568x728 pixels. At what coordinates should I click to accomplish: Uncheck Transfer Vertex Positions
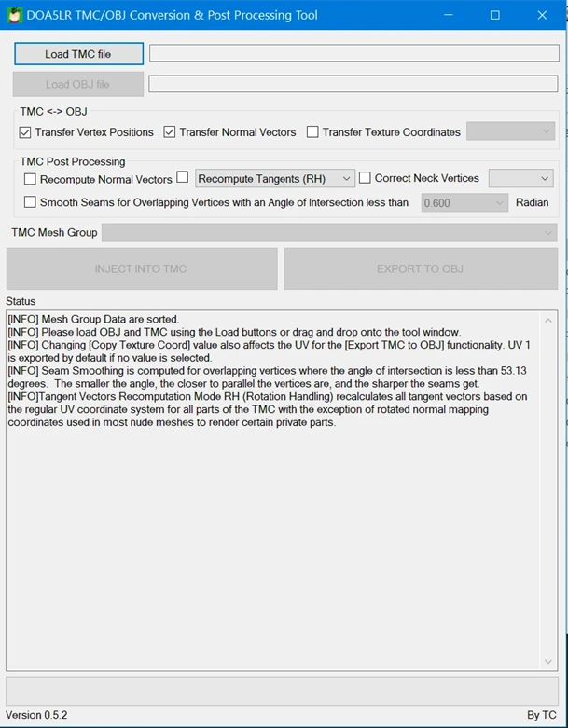point(25,132)
